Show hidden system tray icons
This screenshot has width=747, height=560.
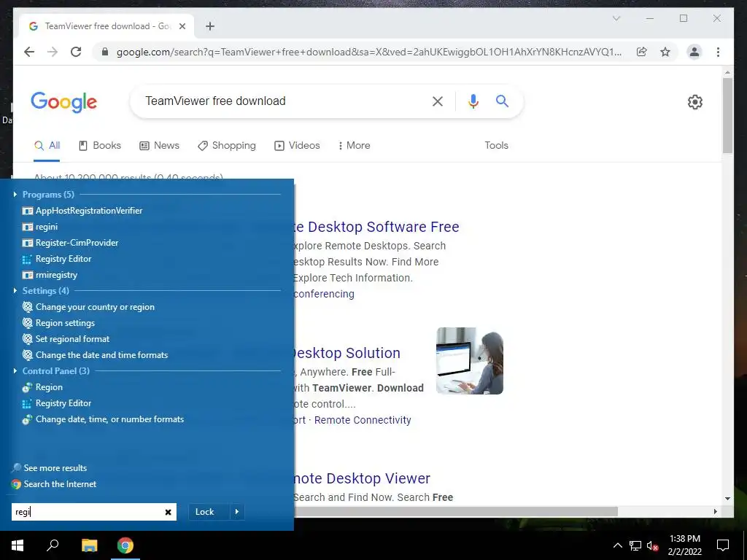coord(617,545)
